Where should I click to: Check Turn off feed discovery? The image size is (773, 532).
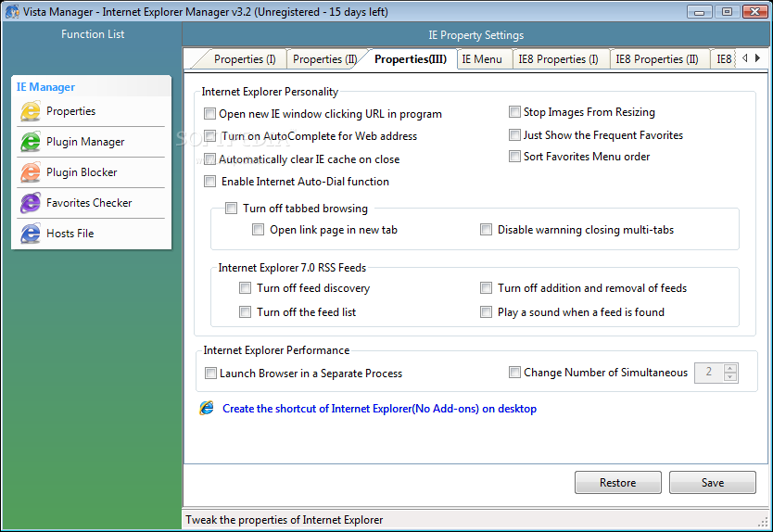pos(245,288)
